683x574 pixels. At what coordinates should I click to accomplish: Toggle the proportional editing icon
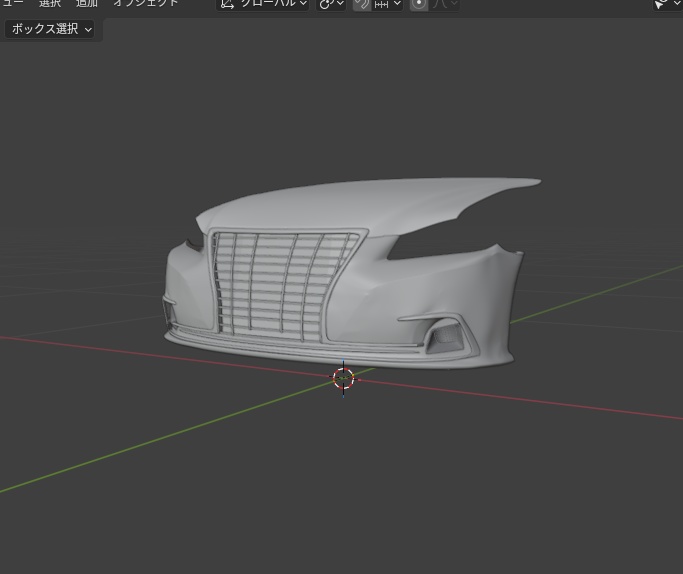[x=418, y=4]
